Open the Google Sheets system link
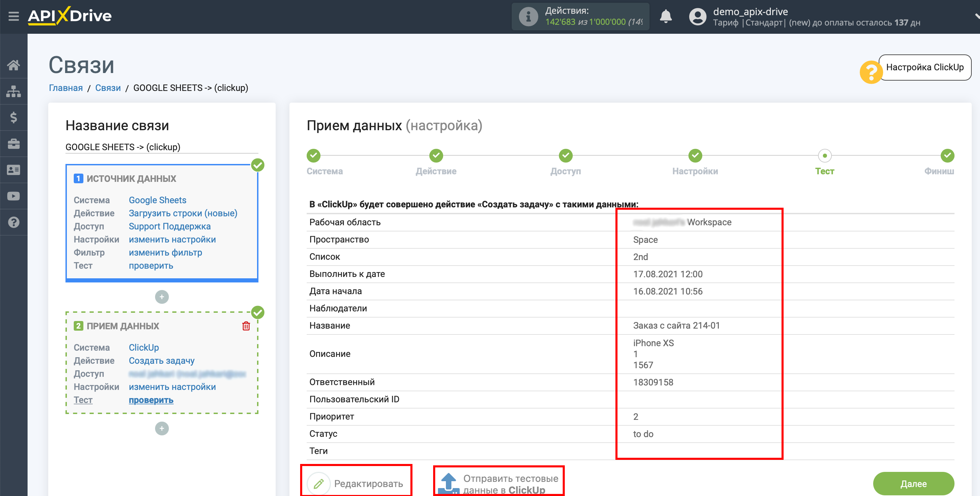 tap(157, 200)
